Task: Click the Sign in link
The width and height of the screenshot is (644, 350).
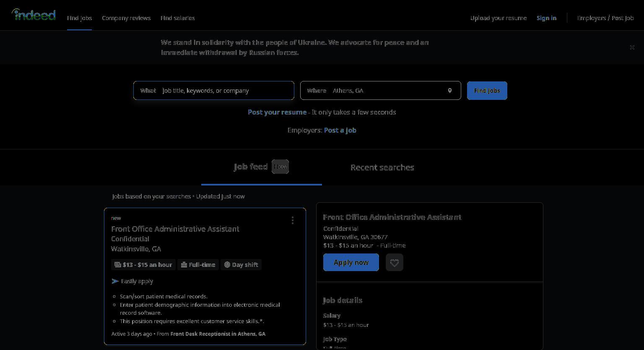Action: (x=546, y=18)
